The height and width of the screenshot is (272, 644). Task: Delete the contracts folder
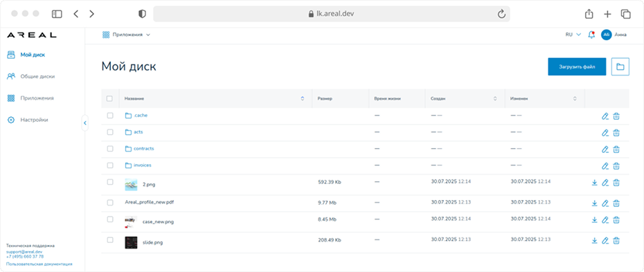click(616, 149)
